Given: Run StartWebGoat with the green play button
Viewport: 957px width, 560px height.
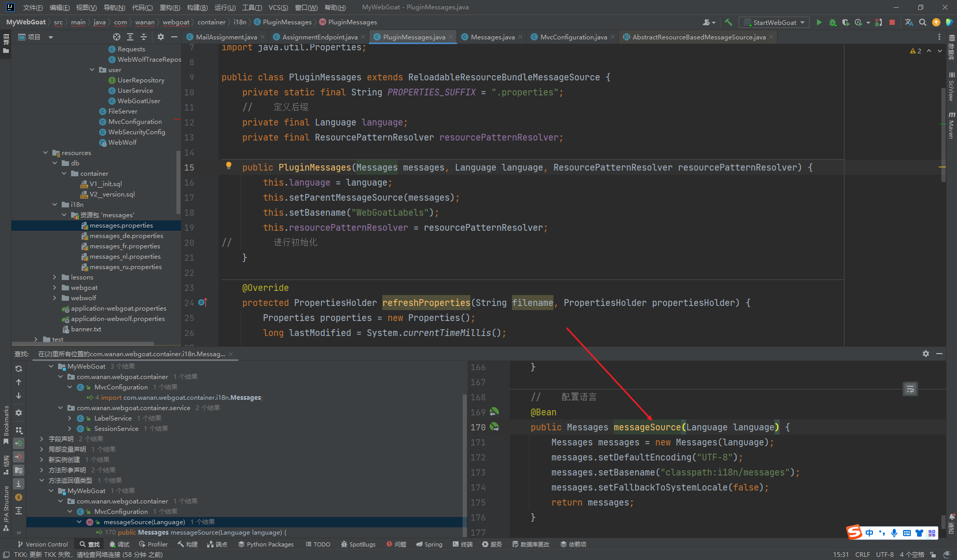Looking at the screenshot, I should click(819, 22).
